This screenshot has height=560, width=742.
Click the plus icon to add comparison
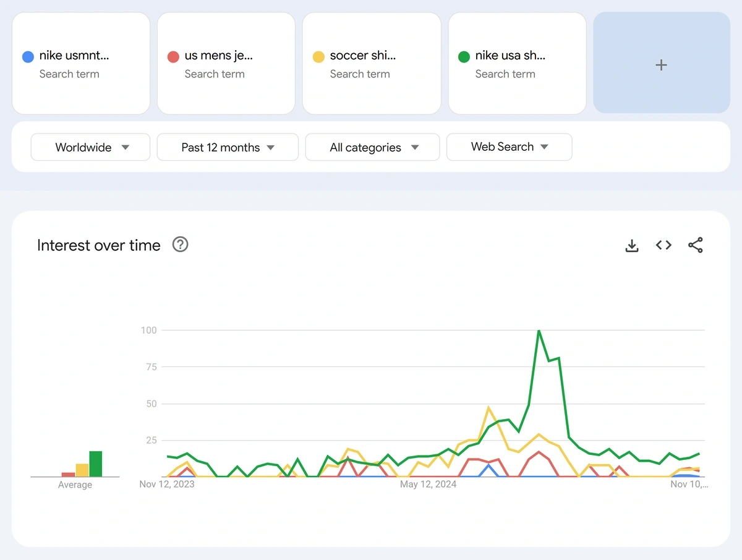(x=661, y=64)
